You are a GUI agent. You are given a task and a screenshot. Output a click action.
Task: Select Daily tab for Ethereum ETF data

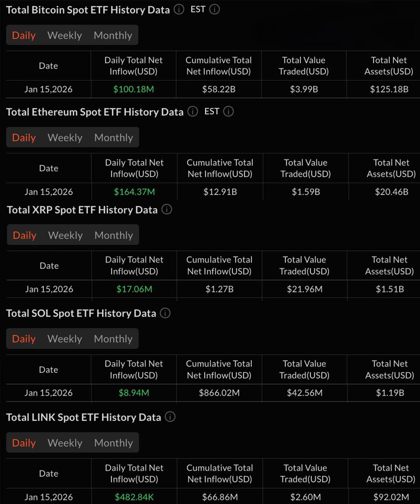pos(24,138)
